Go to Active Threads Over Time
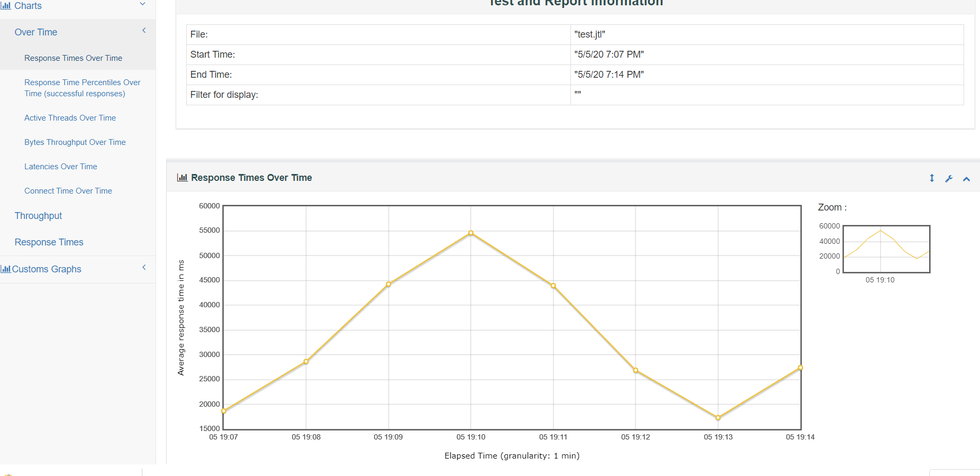The width and height of the screenshot is (980, 476). [70, 118]
